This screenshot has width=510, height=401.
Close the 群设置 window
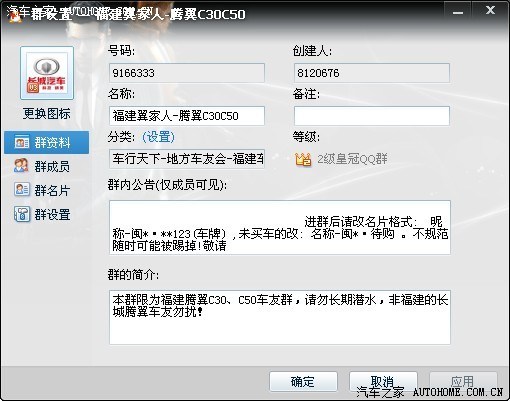[490, 10]
